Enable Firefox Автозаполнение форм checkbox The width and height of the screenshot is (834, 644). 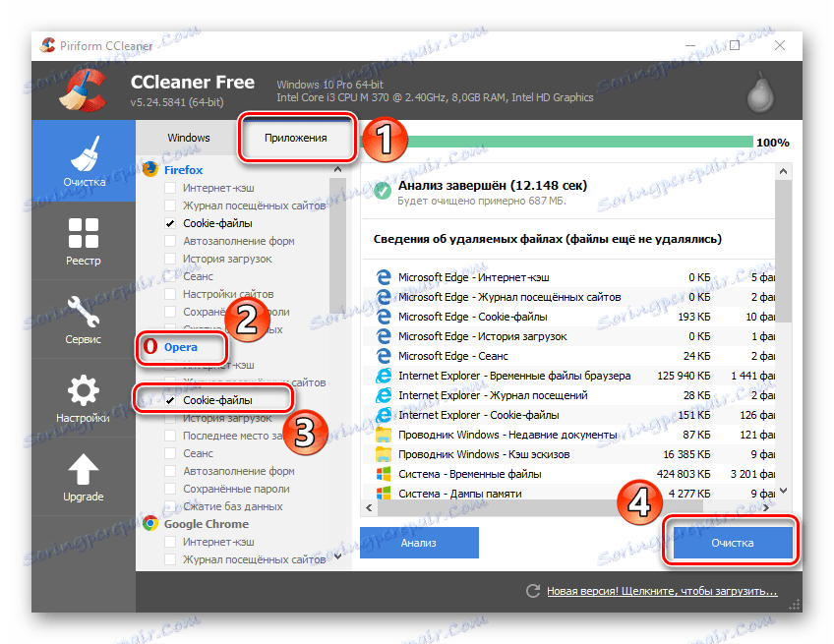point(170,241)
